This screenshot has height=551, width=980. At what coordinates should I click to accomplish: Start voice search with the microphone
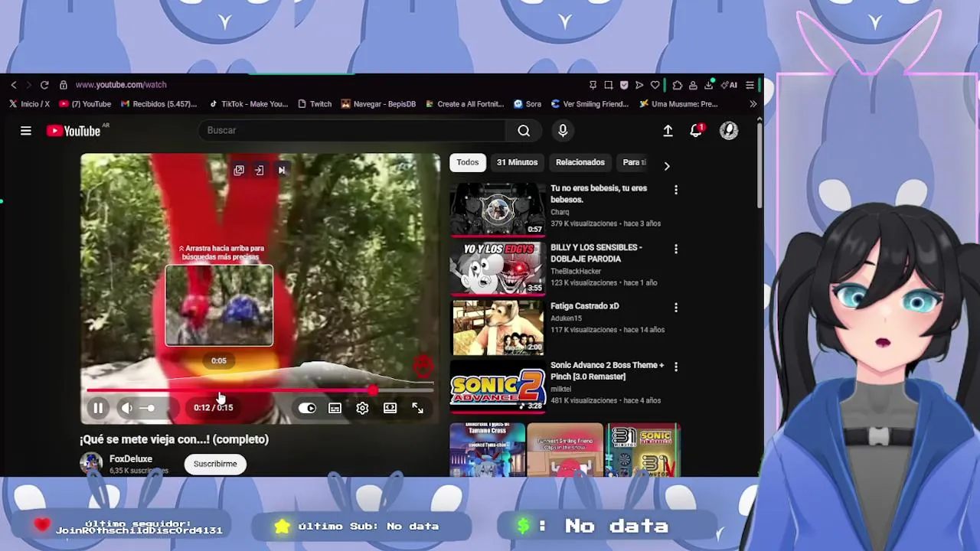[x=563, y=131]
